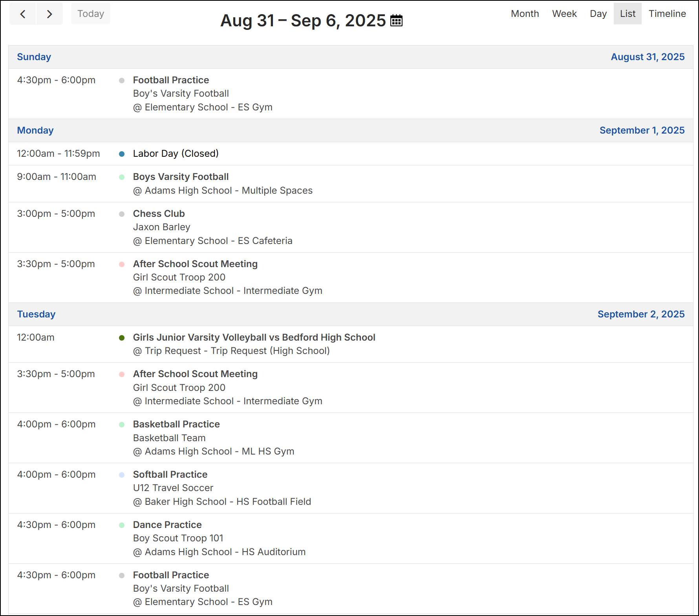The height and width of the screenshot is (616, 699).
Task: Click the '@ Adams High School - ML HS Gym' location
Action: point(214,451)
